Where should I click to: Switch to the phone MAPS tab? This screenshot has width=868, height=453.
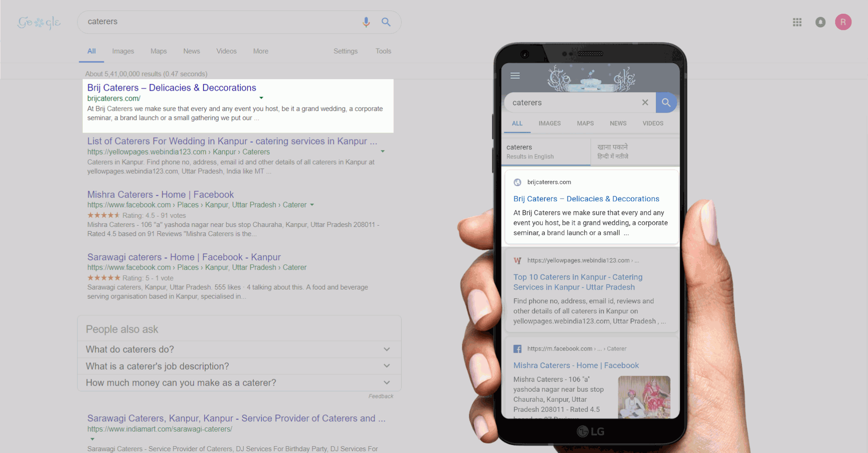click(585, 124)
